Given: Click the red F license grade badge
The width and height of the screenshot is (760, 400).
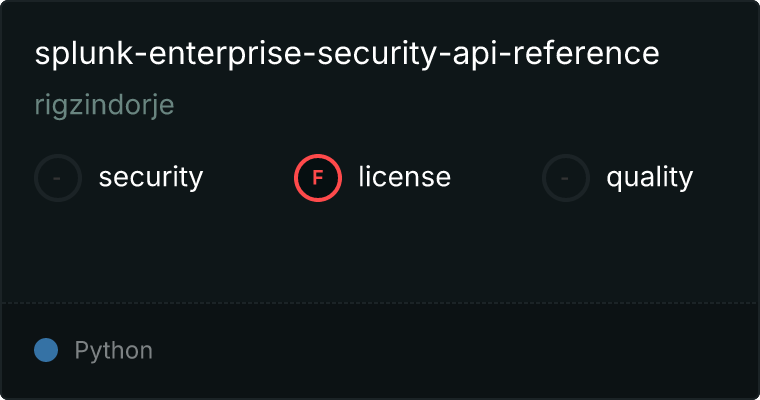Looking at the screenshot, I should point(318,178).
